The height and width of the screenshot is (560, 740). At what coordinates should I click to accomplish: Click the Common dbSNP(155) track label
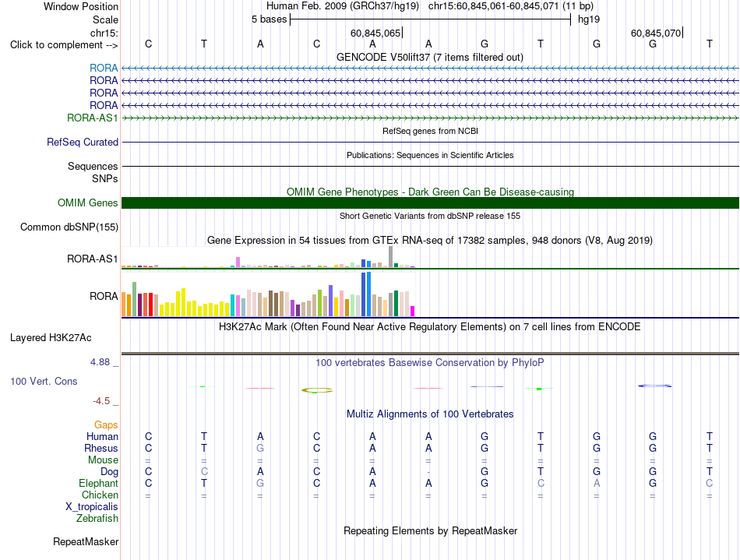[x=69, y=227]
